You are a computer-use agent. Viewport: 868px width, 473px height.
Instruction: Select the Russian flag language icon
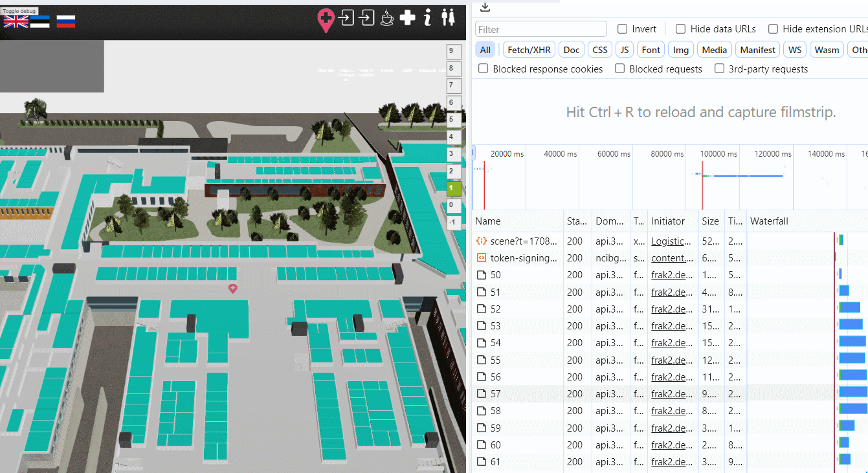[65, 21]
